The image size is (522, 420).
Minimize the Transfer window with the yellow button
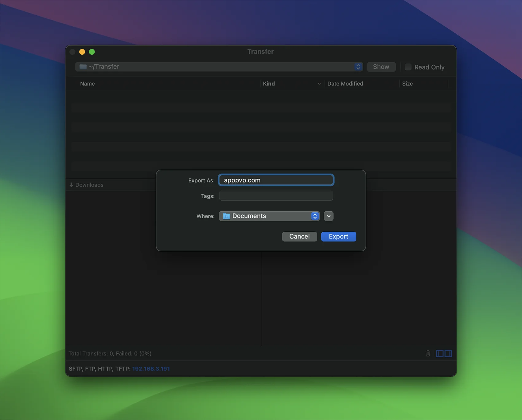(x=82, y=52)
